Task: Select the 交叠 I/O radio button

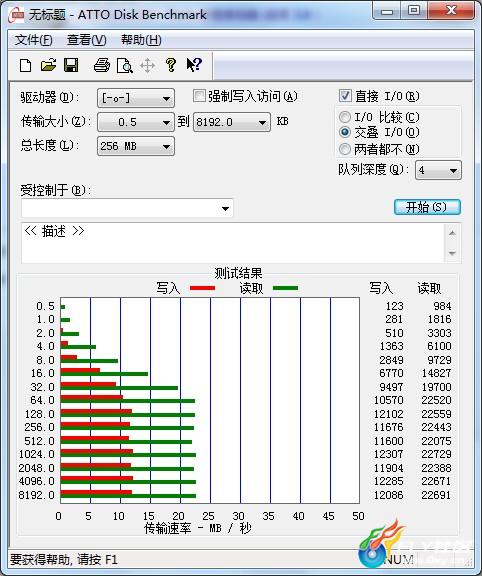Action: [345, 132]
